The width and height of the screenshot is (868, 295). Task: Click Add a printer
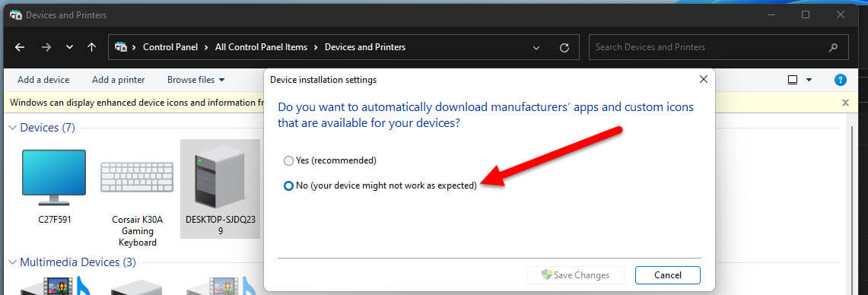click(118, 80)
